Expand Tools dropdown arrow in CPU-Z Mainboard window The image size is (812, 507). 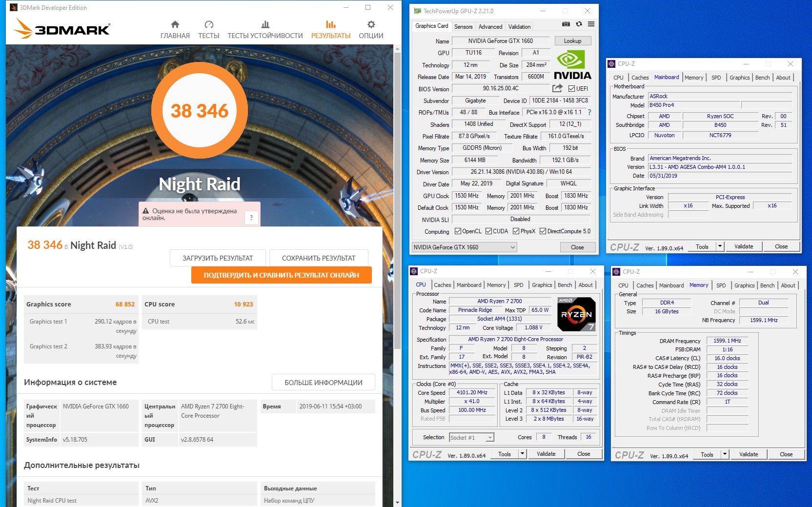coord(720,246)
